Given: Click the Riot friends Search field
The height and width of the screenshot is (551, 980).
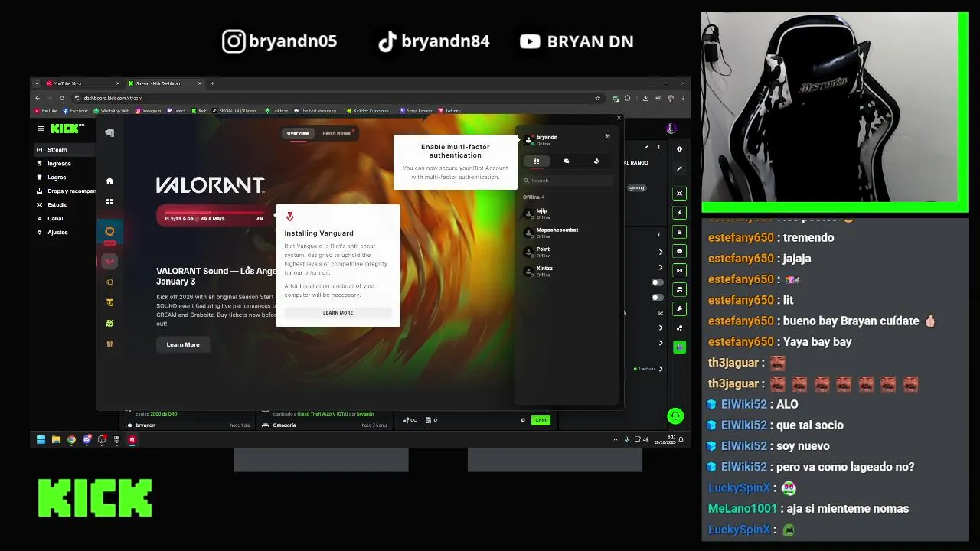Looking at the screenshot, I should [x=567, y=181].
